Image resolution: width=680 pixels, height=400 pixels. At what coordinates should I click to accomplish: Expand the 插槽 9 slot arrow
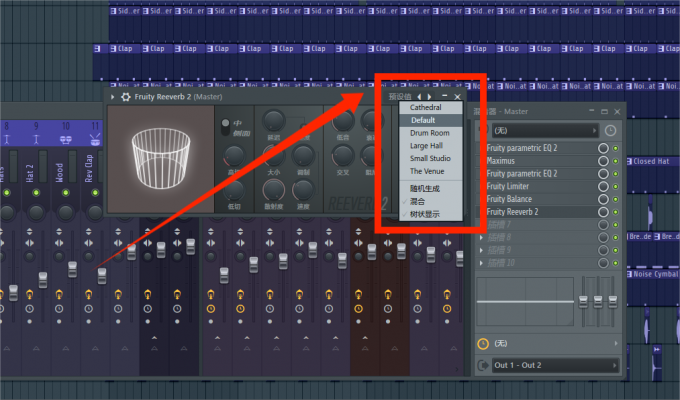pyautogui.click(x=481, y=250)
